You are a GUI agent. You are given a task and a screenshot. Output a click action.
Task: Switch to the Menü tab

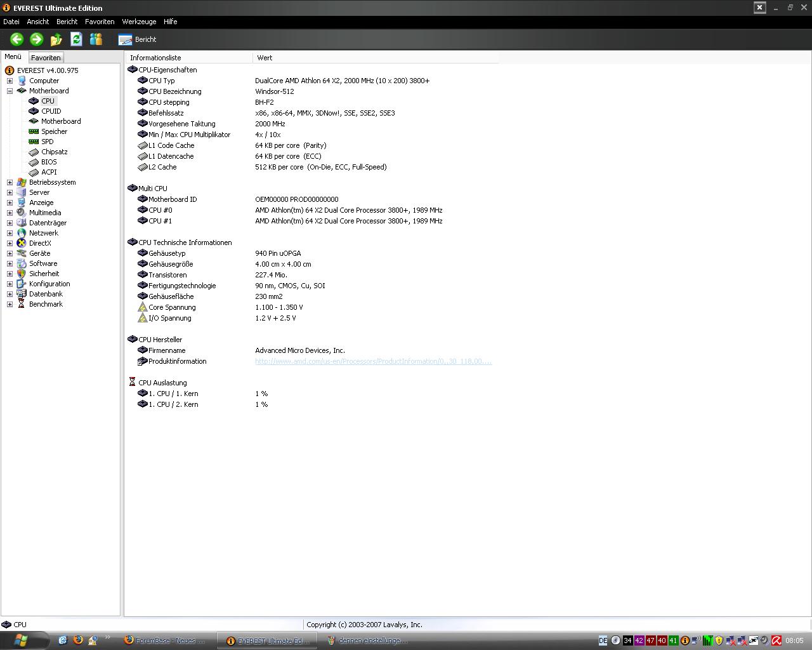13,56
